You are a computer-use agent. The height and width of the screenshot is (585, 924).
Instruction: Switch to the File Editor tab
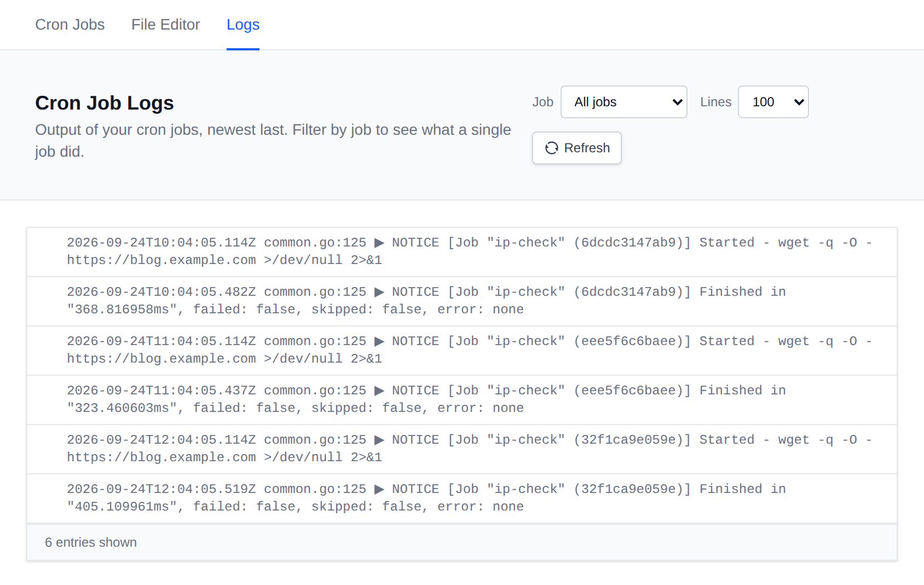[165, 25]
